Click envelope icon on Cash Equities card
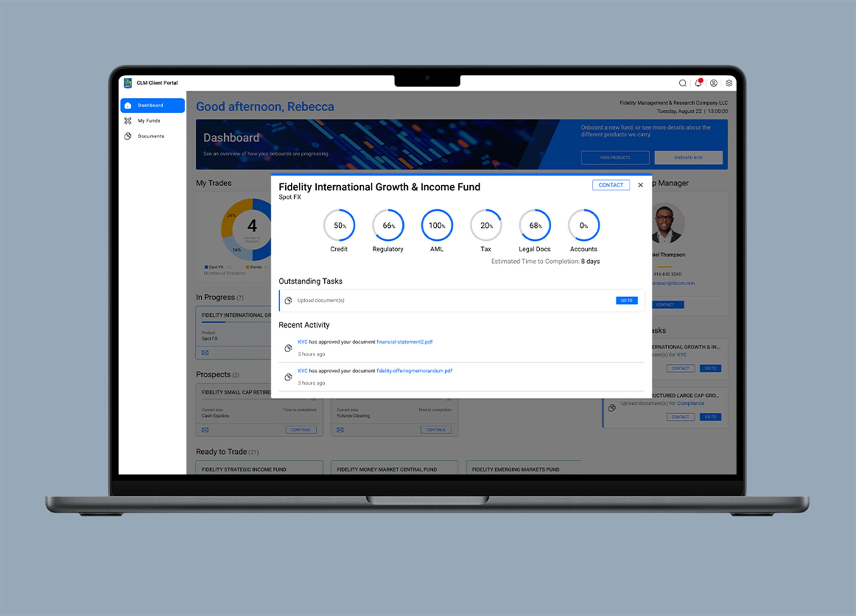This screenshot has width=856, height=616. pos(205,430)
